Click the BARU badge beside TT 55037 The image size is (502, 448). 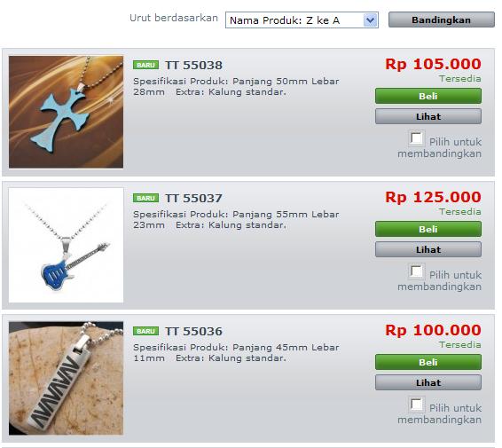[145, 198]
